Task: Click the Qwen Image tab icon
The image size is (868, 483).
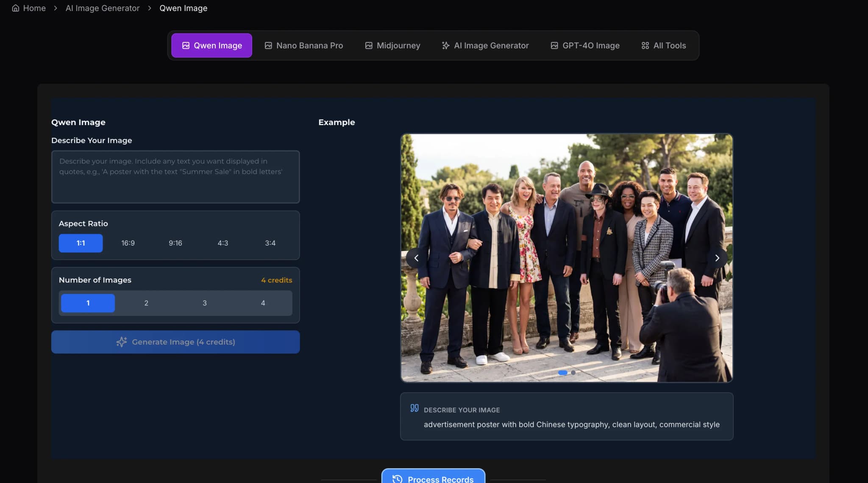Action: click(x=186, y=45)
